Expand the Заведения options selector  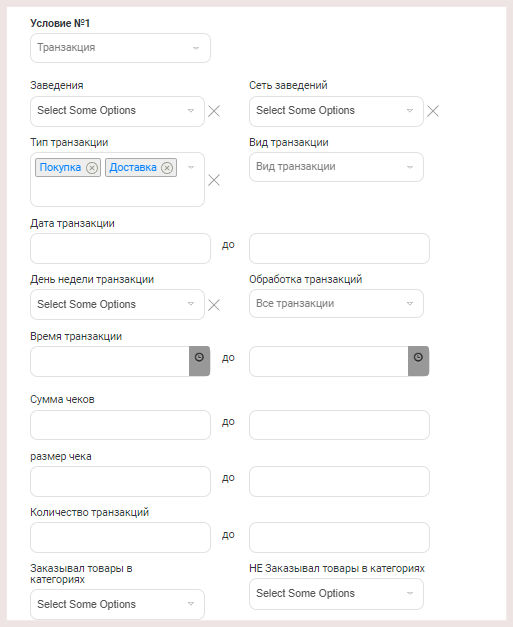[117, 111]
